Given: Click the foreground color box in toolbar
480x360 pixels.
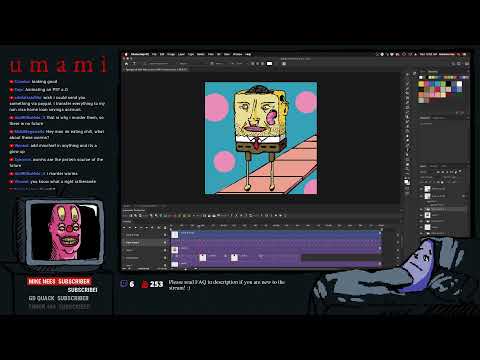Looking at the screenshot, I should click(406, 181).
